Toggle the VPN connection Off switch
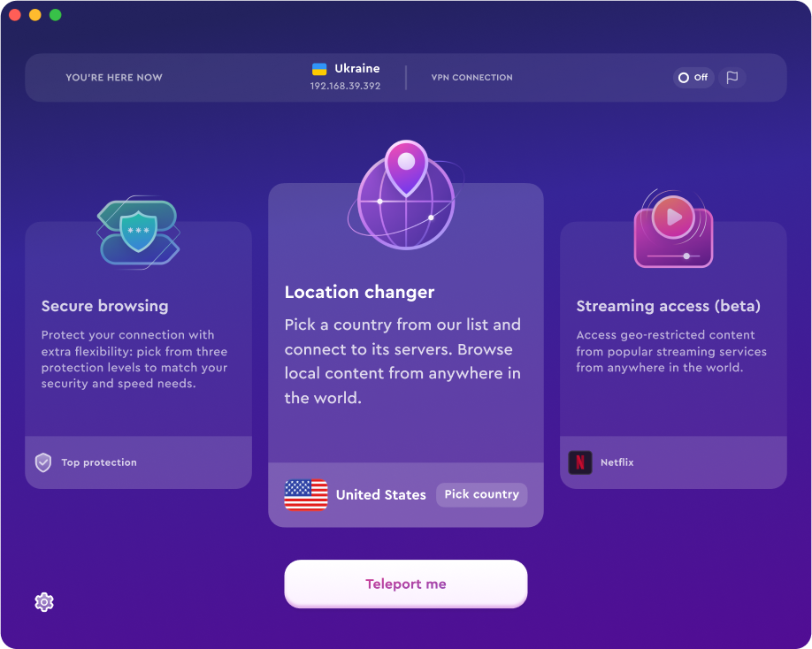 (x=693, y=78)
